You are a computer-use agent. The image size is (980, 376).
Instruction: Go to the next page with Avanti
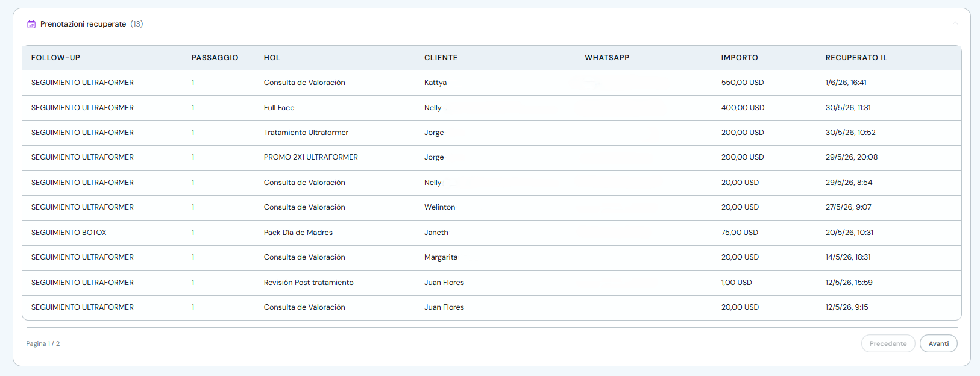coord(938,343)
